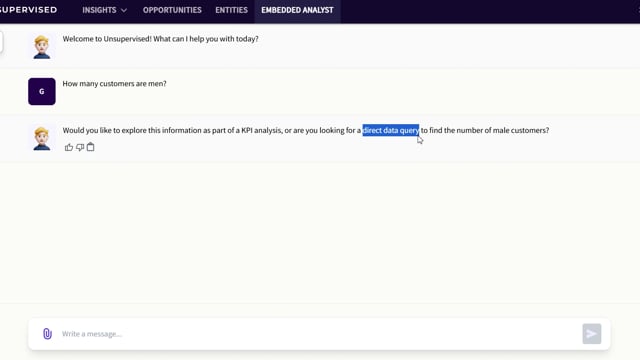Click the How many customers are men message
Screen dimensions: 640x360
114,84
